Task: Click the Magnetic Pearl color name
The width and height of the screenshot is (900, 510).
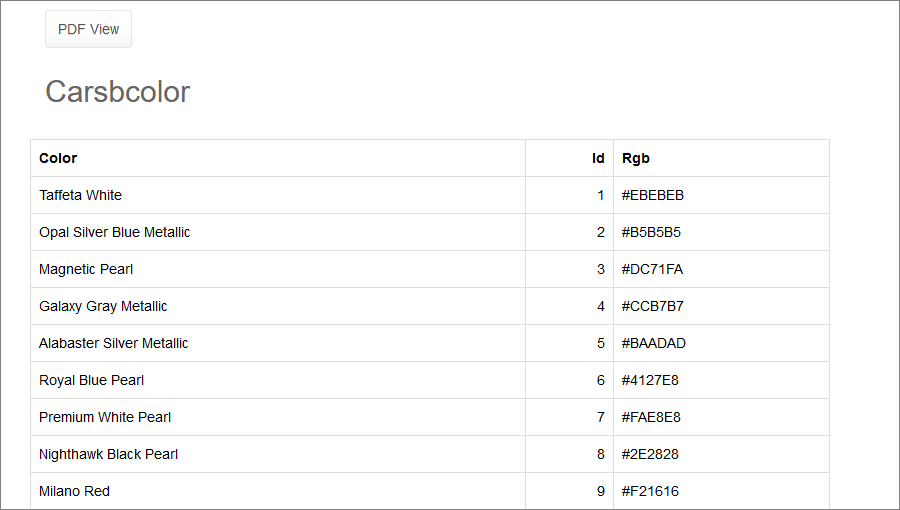Action: coord(86,269)
